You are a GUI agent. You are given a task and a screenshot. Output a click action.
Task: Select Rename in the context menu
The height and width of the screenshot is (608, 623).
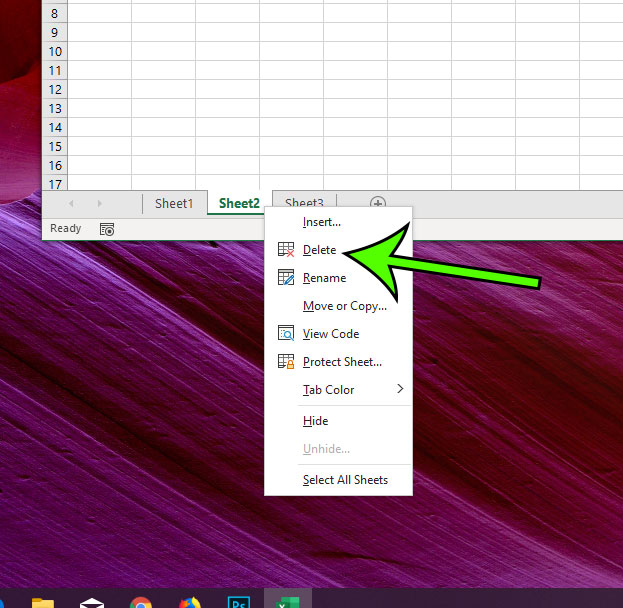[338, 277]
